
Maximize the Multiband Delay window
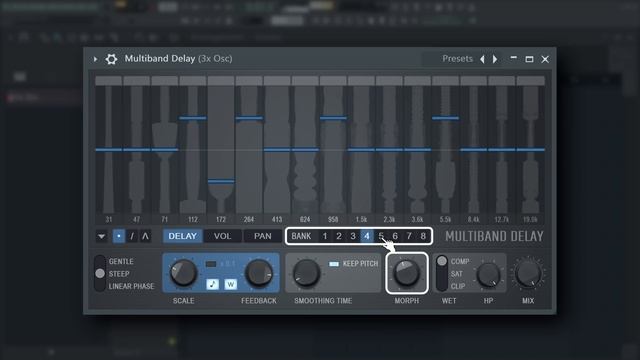click(529, 59)
